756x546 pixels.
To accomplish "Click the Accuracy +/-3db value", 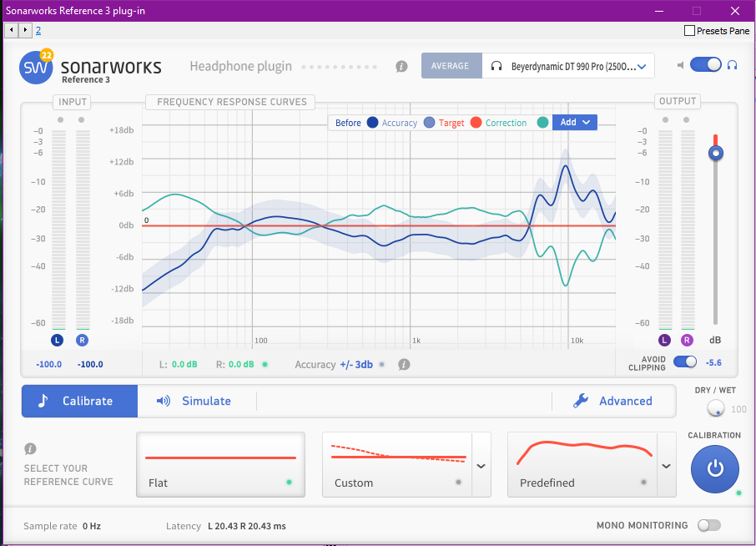I will 356,365.
